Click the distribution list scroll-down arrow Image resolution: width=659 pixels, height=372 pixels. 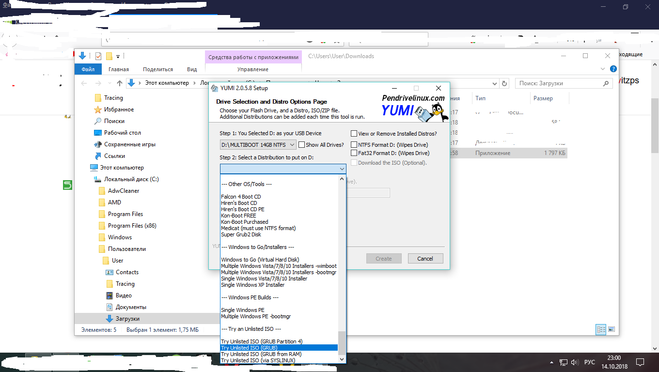tap(342, 359)
